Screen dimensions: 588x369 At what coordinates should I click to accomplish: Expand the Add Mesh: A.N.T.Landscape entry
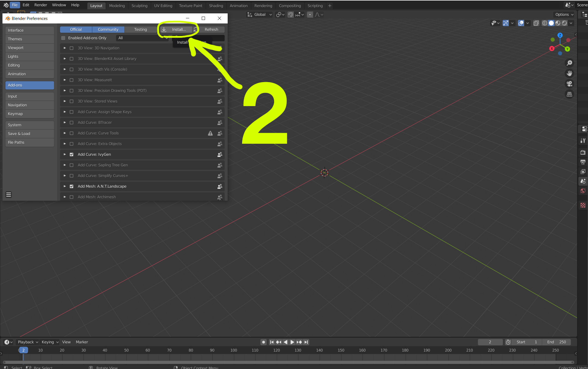click(x=65, y=186)
